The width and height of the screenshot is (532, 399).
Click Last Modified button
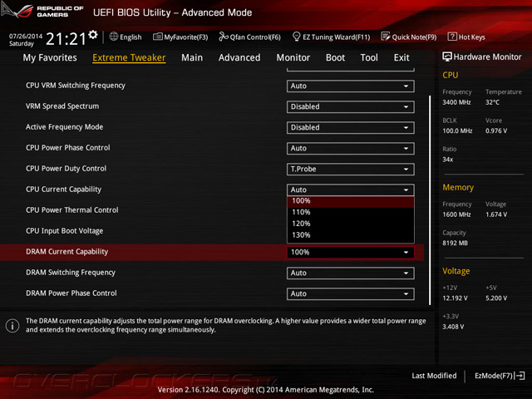(434, 376)
